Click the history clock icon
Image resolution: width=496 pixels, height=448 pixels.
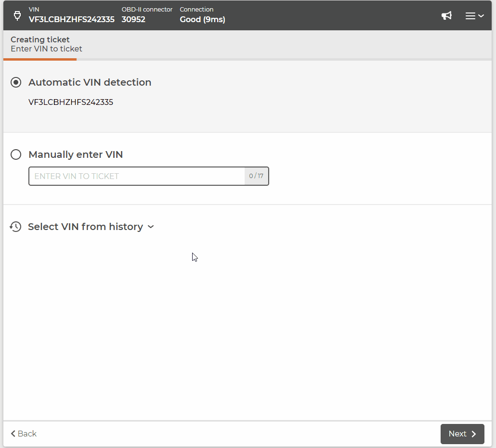tap(16, 227)
